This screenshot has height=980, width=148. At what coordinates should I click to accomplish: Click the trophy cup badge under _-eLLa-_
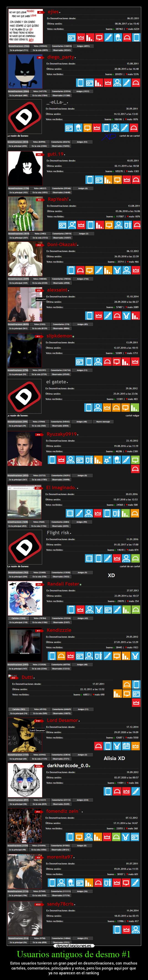click(78, 128)
